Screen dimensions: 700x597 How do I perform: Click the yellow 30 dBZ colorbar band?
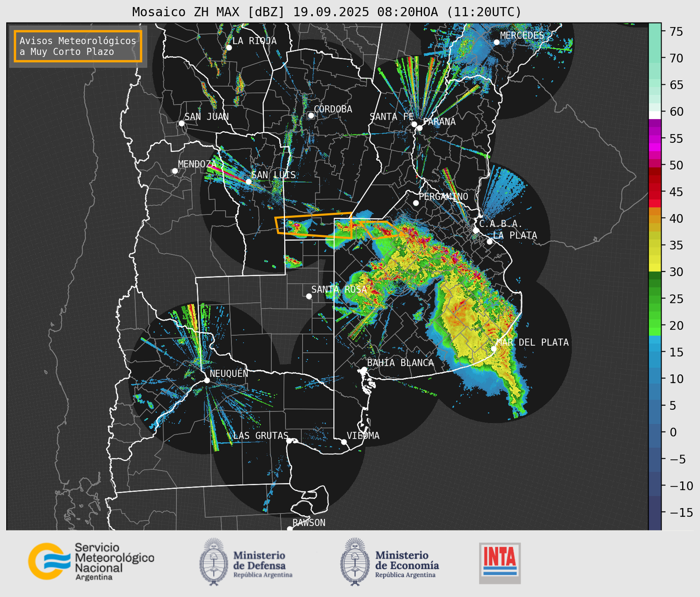[x=655, y=267]
